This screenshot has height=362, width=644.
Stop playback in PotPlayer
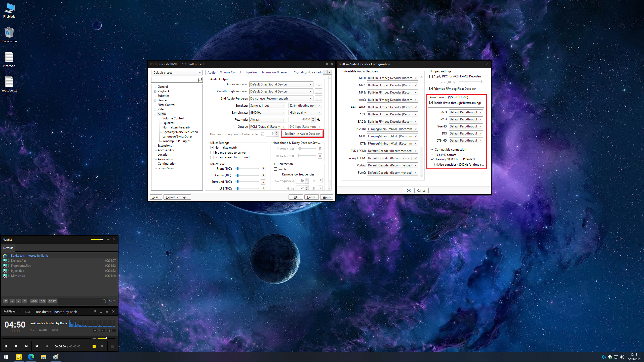click(x=16, y=346)
